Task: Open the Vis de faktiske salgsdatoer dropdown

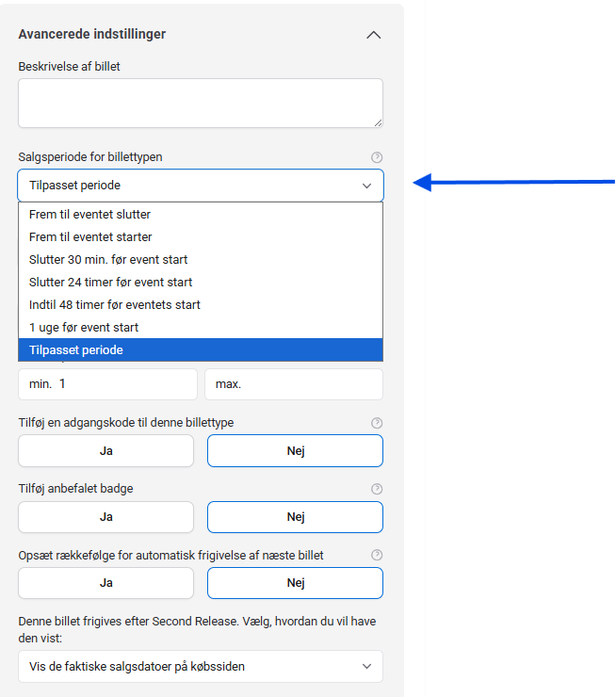Action: click(200, 666)
